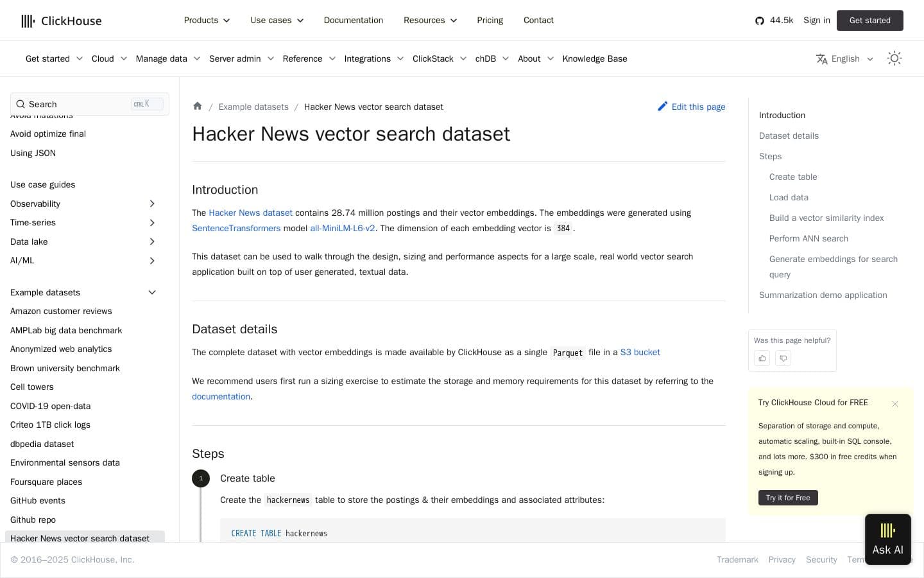Give a thumbs down on page helpfulness

point(783,358)
